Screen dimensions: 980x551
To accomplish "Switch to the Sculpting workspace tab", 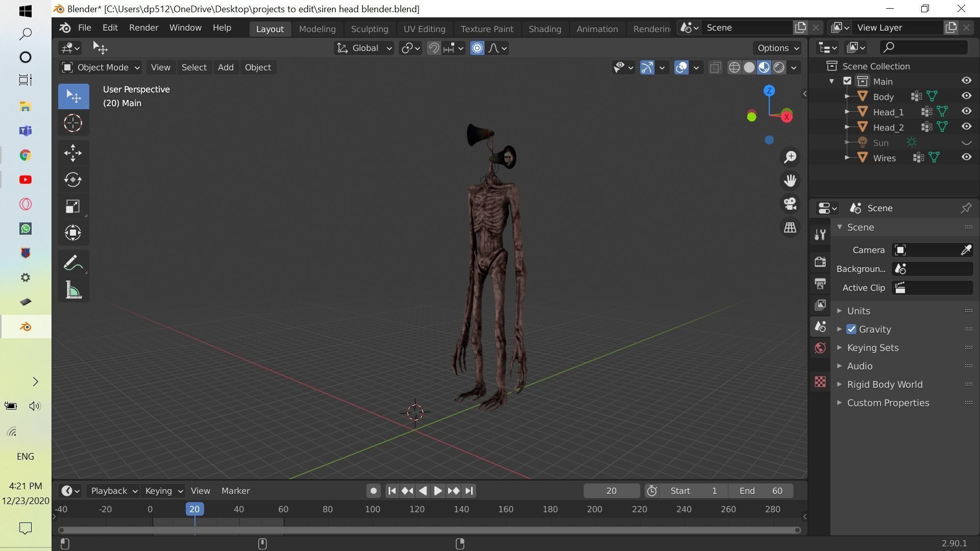I will [x=370, y=29].
